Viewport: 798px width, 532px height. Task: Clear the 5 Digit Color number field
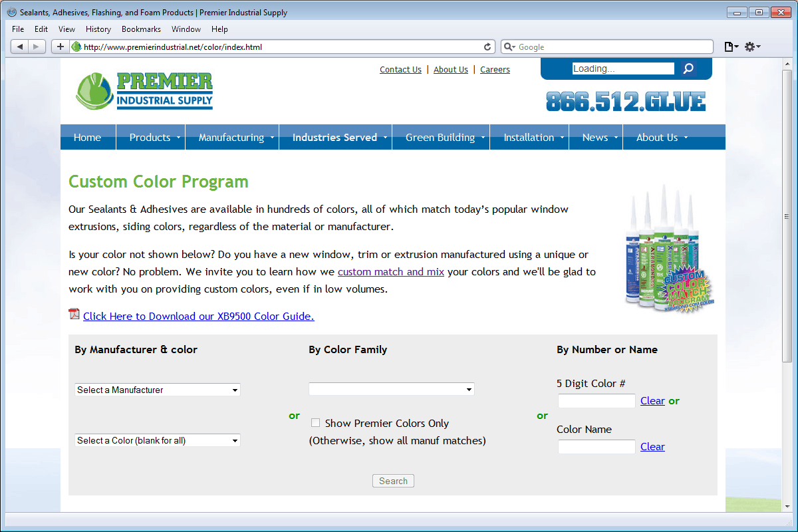click(652, 400)
